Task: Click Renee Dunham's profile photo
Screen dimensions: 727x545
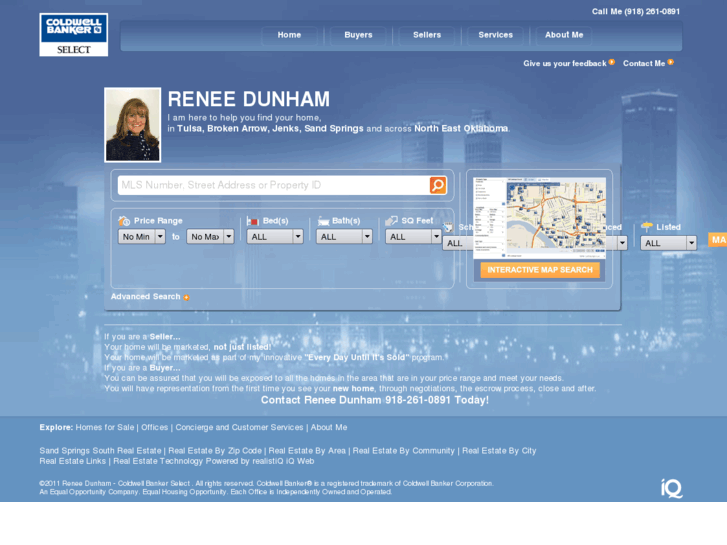Action: click(x=133, y=125)
